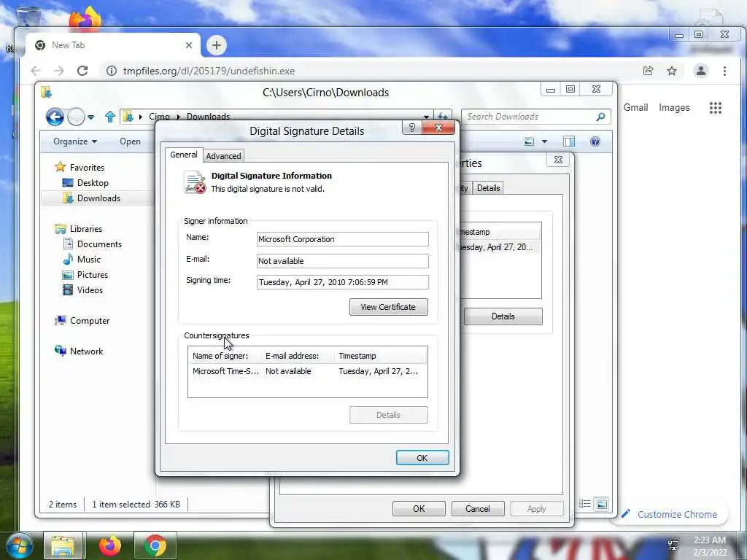
Task: Go back in Explorer window
Action: pos(55,117)
